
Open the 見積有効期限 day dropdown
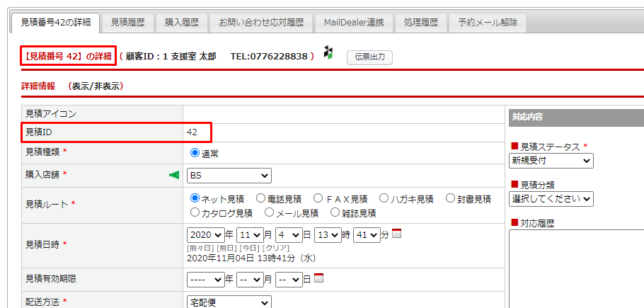[x=289, y=280]
